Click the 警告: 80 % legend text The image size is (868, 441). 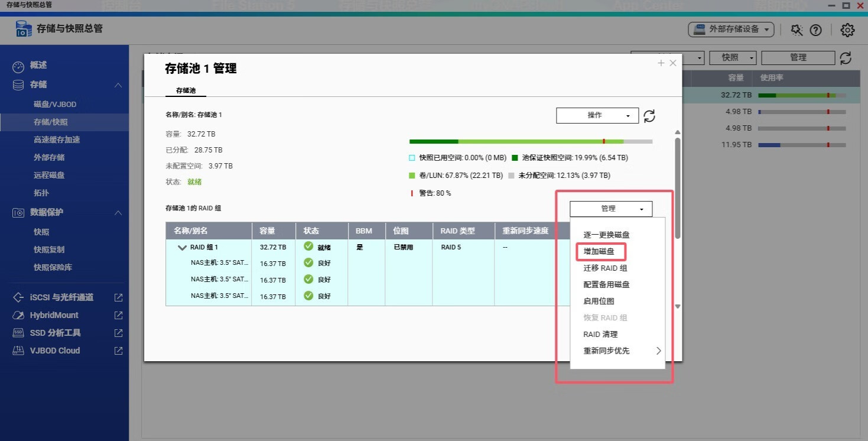pyautogui.click(x=435, y=193)
